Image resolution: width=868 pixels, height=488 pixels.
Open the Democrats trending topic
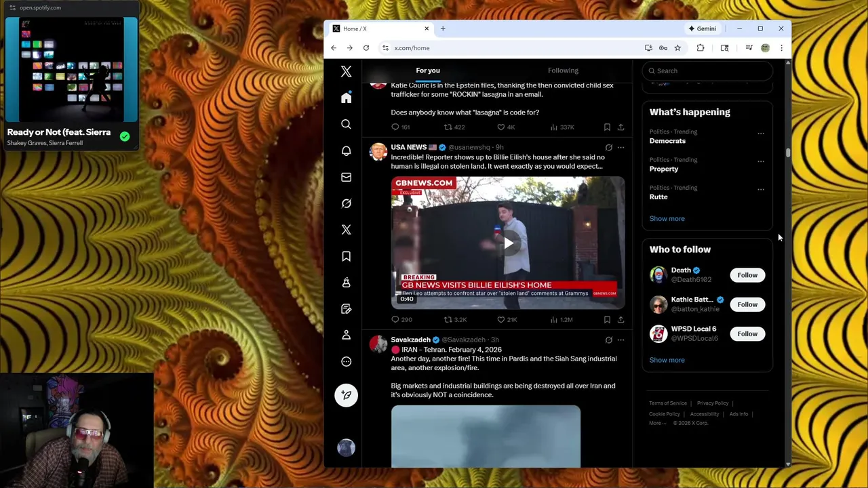[667, 141]
